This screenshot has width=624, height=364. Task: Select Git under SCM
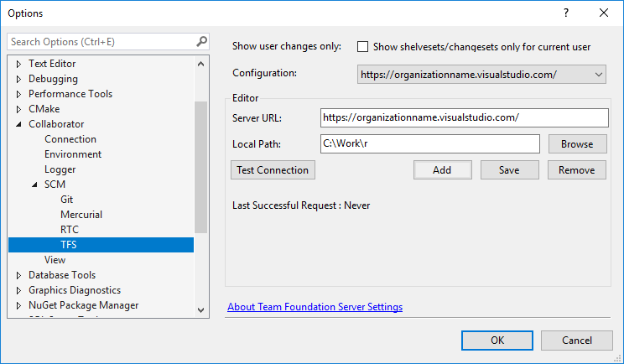(68, 200)
